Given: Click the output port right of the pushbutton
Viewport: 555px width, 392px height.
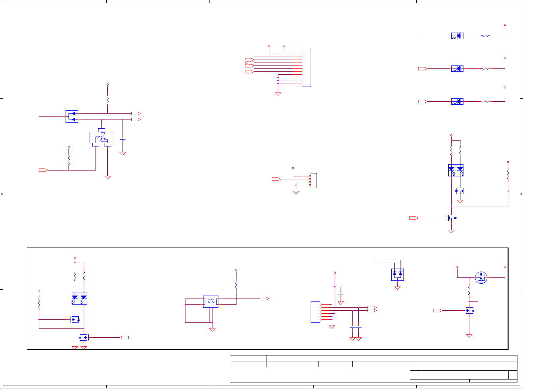Looking at the screenshot, I should tap(264, 299).
